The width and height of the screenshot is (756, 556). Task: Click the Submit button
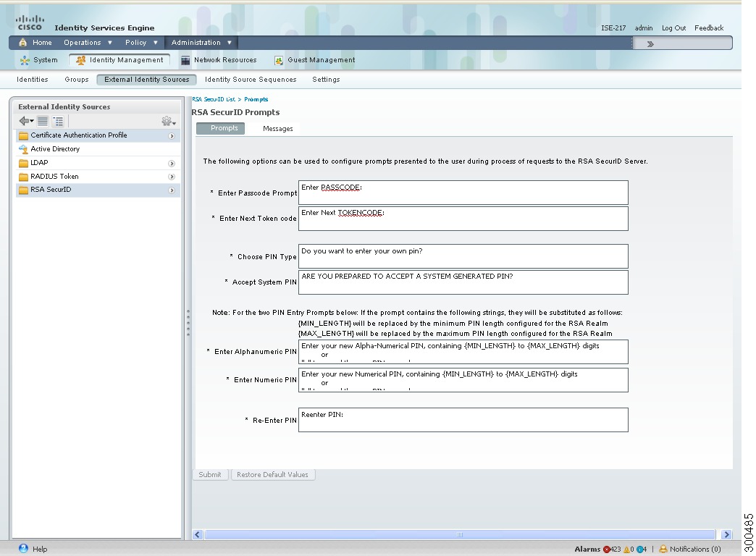point(210,474)
